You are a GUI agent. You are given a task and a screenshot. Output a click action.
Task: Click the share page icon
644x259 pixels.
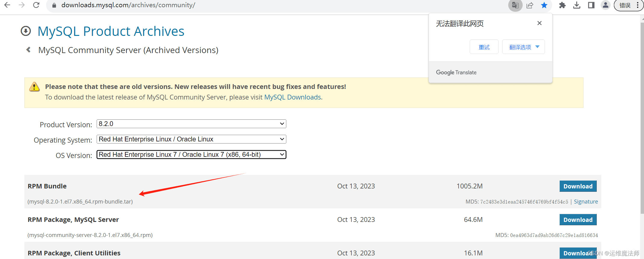[530, 5]
